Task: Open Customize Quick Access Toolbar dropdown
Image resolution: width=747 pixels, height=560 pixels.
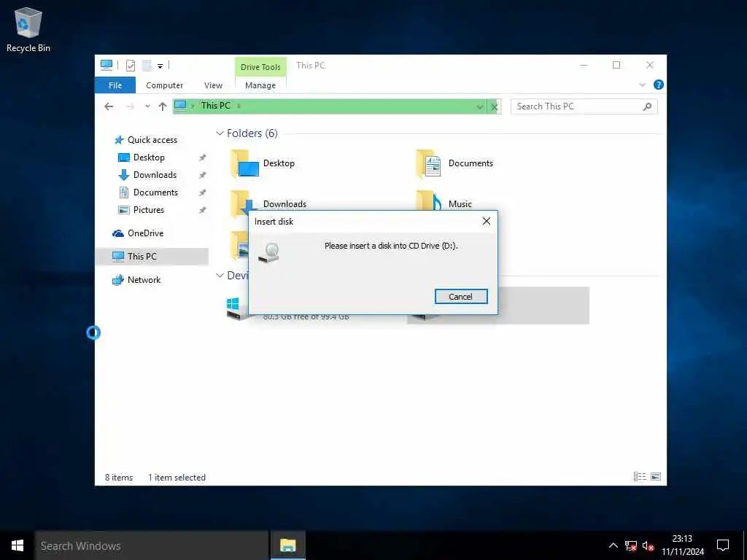Action: [x=160, y=66]
